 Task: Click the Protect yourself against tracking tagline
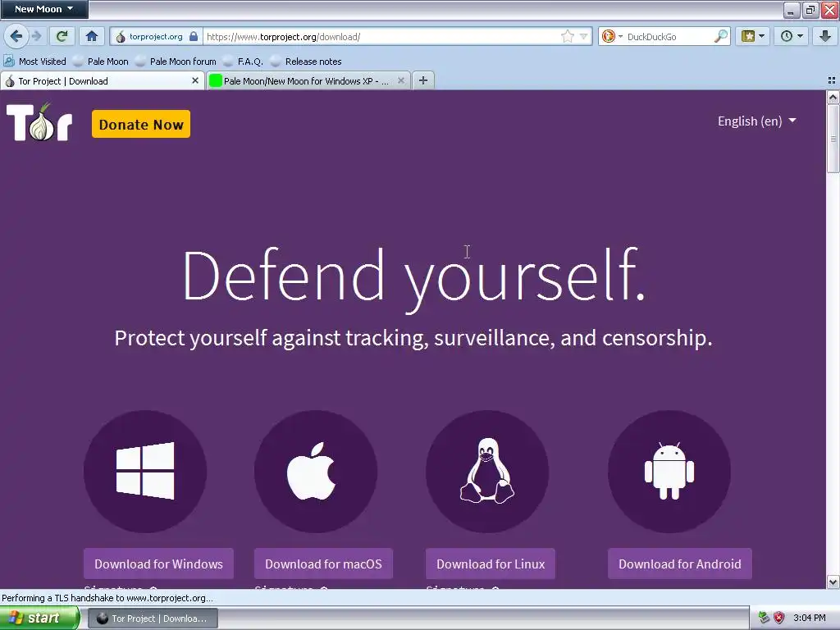tap(413, 338)
